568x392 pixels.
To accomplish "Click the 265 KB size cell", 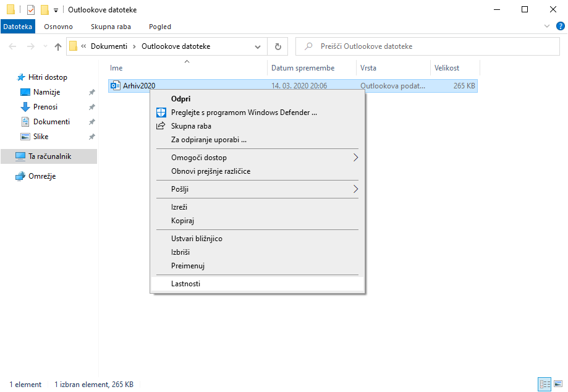I will click(x=464, y=86).
